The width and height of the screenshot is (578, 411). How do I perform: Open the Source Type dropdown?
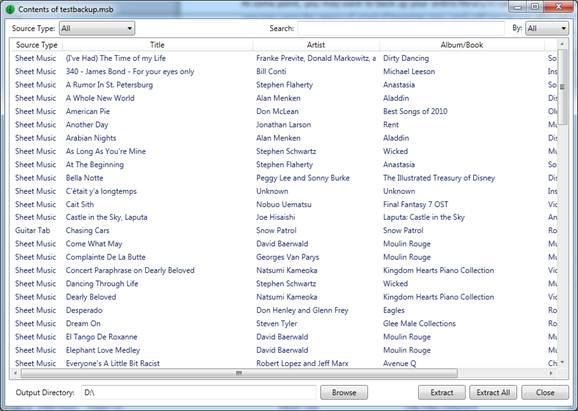(97, 28)
